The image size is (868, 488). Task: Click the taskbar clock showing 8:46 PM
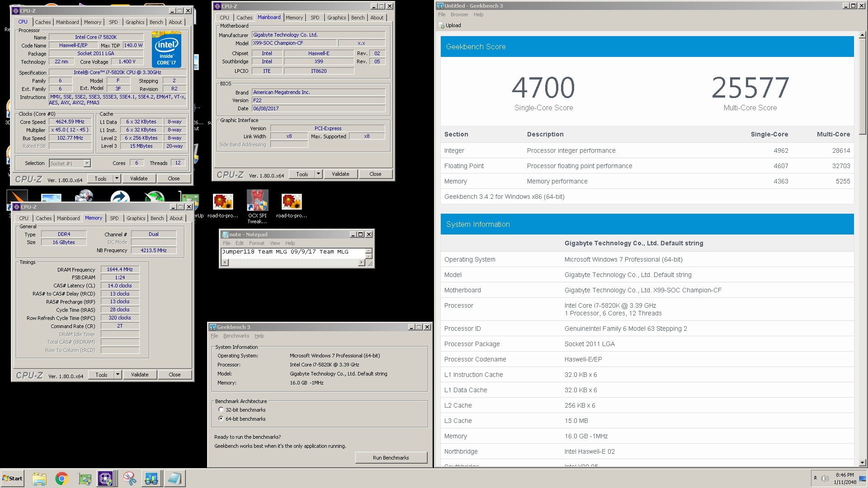pos(844,479)
